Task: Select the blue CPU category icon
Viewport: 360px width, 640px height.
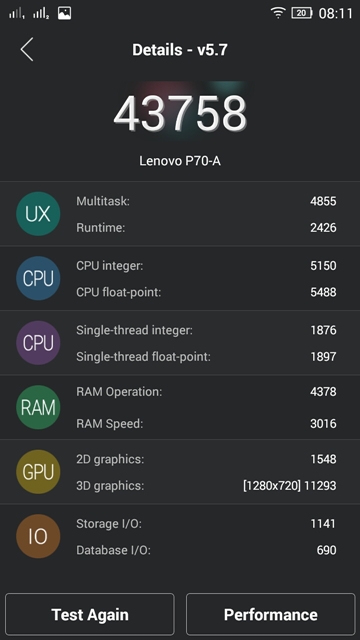Action: pyautogui.click(x=38, y=278)
